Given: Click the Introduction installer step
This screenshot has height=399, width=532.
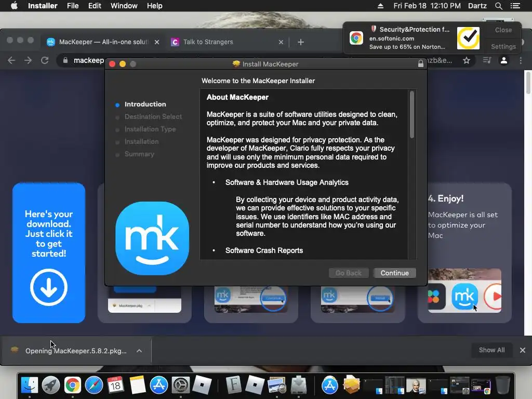Looking at the screenshot, I should (145, 104).
